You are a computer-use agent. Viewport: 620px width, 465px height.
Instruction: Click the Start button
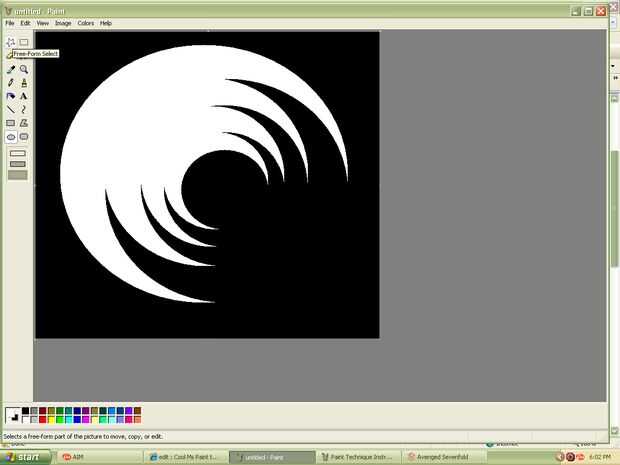click(25, 457)
